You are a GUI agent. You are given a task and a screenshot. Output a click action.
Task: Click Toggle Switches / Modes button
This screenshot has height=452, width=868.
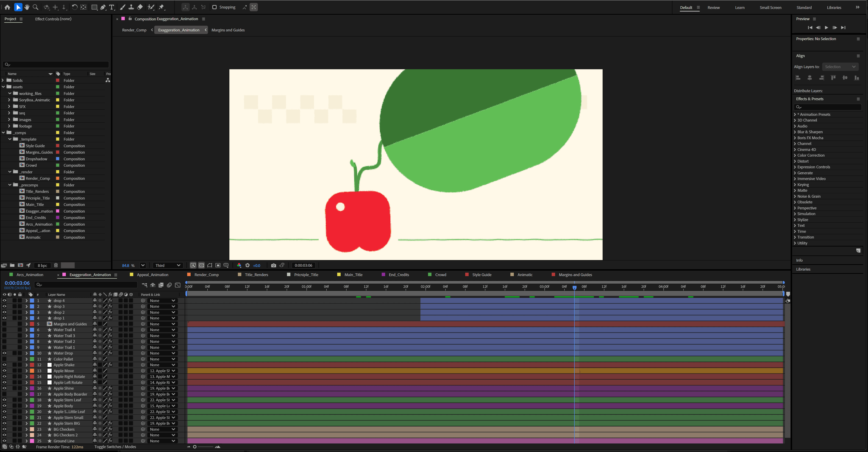point(115,447)
